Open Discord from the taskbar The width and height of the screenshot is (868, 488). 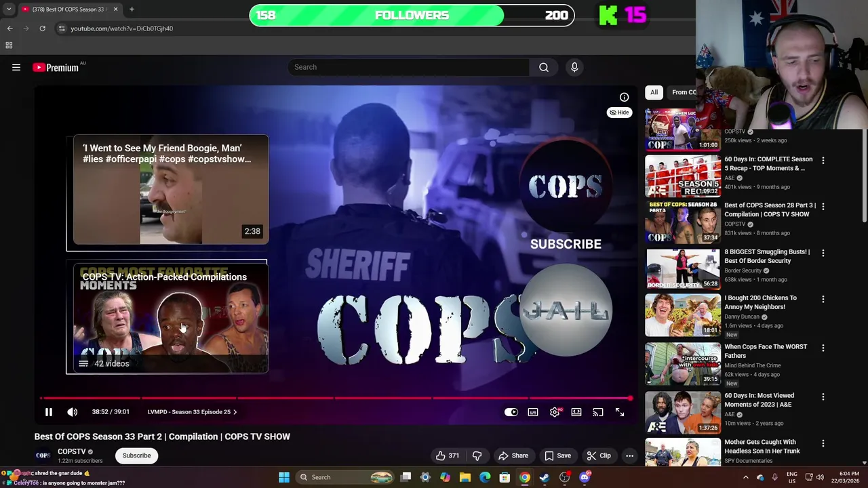pyautogui.click(x=585, y=477)
